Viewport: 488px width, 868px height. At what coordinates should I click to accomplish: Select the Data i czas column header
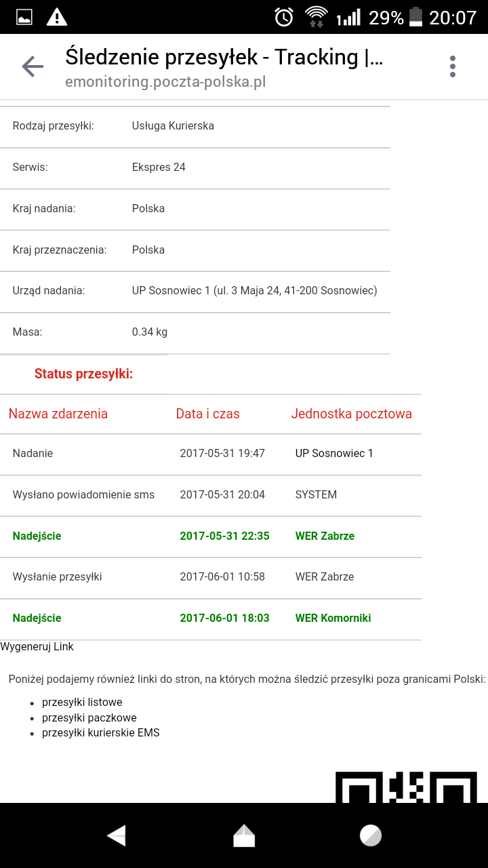tap(208, 414)
